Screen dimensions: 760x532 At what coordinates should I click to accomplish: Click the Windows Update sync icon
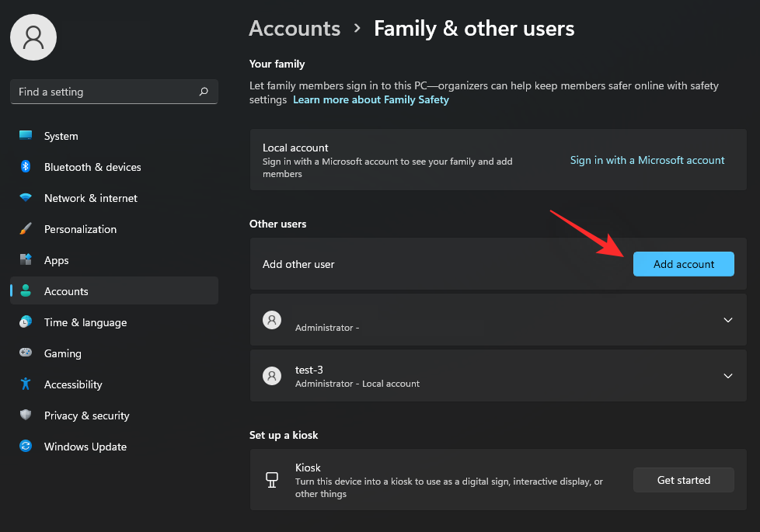pos(26,447)
